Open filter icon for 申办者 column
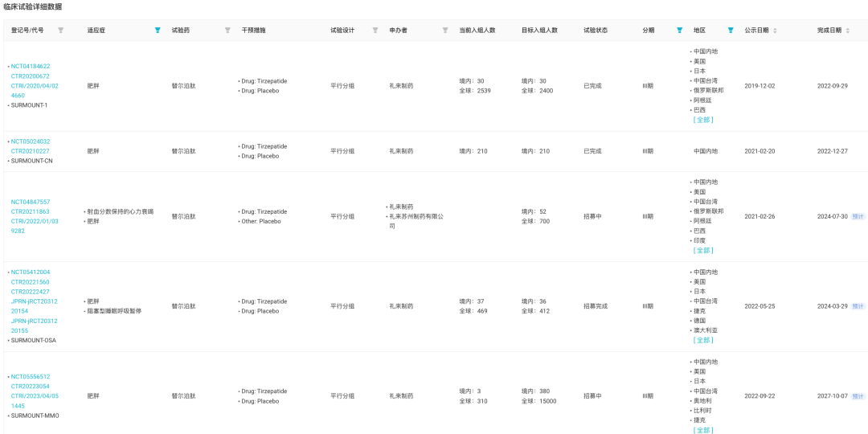868x434 pixels. coord(445,31)
